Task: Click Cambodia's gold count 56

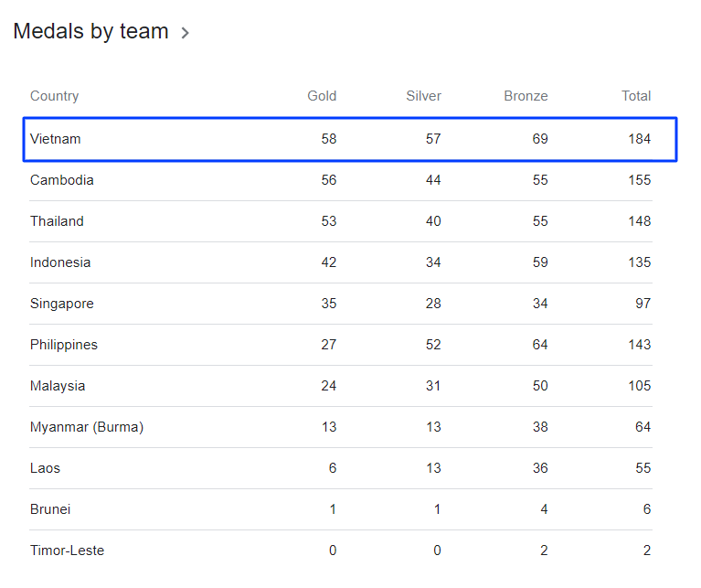Action: [328, 180]
